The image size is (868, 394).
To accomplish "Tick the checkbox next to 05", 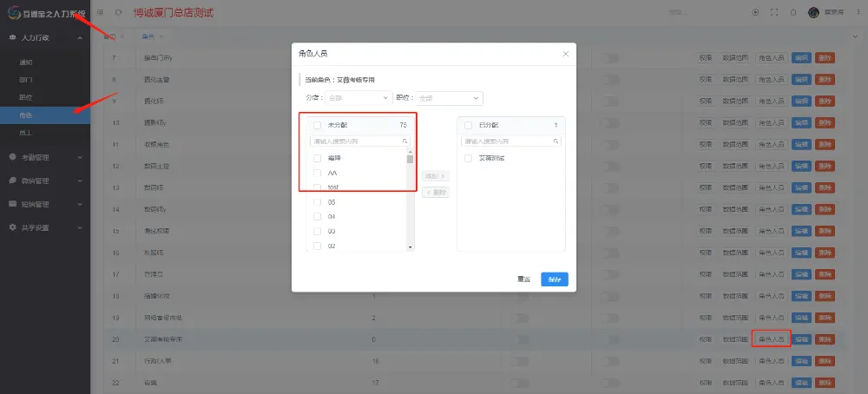I will (318, 202).
